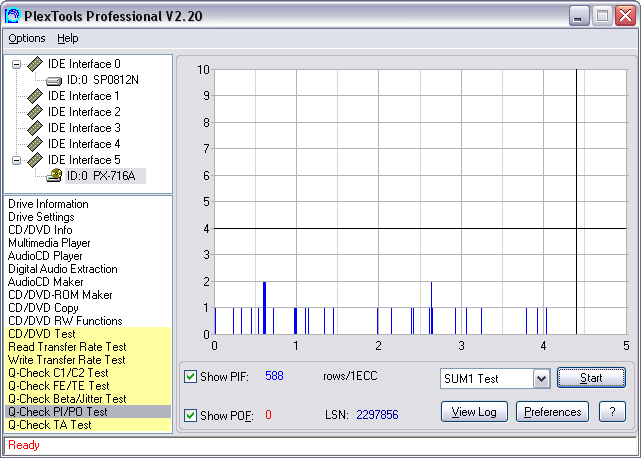This screenshot has width=641, height=458.
Task: Toggle the Show POF checkbox
Action: [x=190, y=415]
